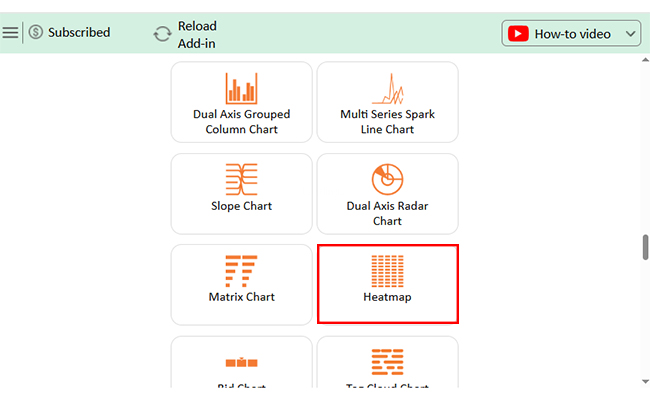Expand the How-to video dropdown arrow
Viewport: 650px width, 414px height.
pyautogui.click(x=630, y=34)
